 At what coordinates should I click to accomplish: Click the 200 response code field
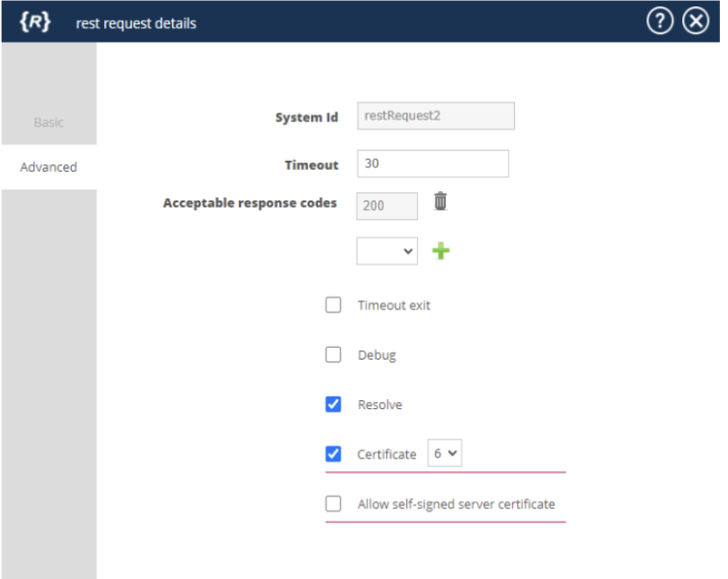coord(387,206)
